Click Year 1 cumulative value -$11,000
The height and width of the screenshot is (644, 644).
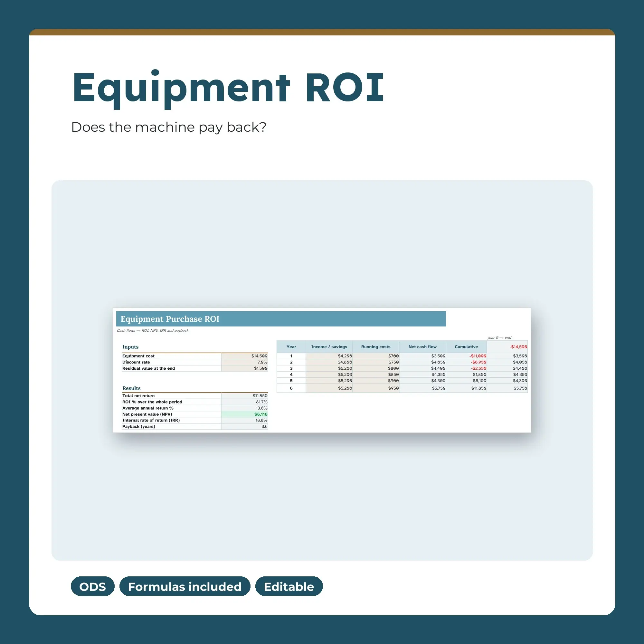(x=466, y=356)
